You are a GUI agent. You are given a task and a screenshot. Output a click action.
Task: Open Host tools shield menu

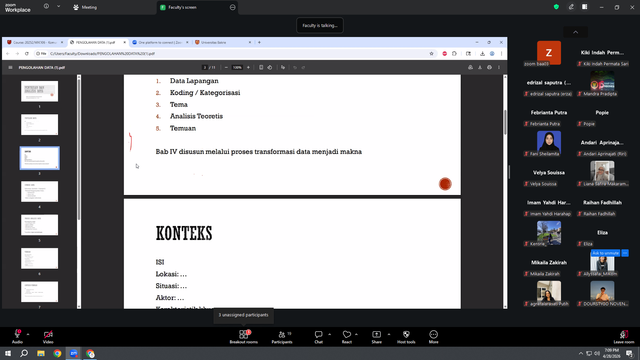click(406, 337)
